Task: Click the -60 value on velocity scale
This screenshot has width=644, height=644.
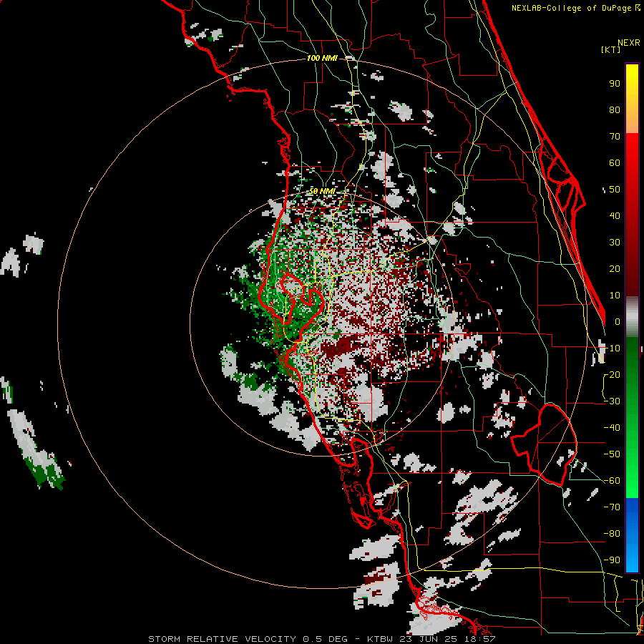Action: (612, 481)
